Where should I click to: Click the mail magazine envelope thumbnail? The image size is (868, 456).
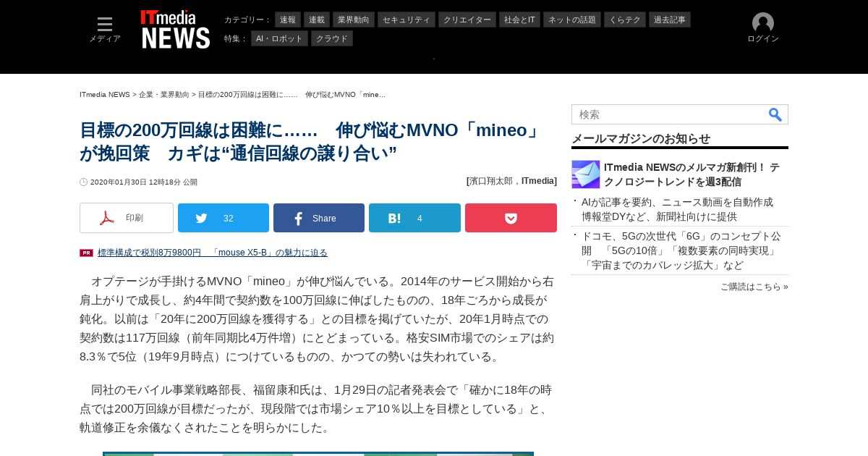(x=586, y=174)
